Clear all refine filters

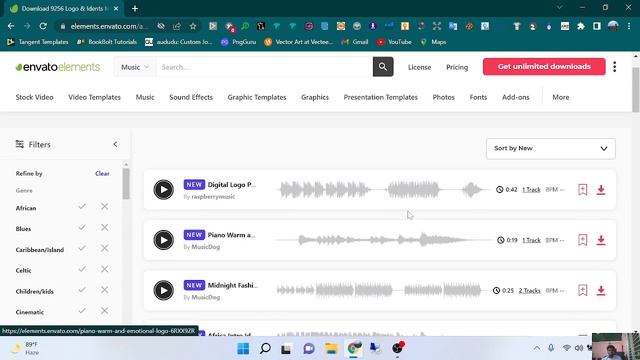[x=102, y=173]
